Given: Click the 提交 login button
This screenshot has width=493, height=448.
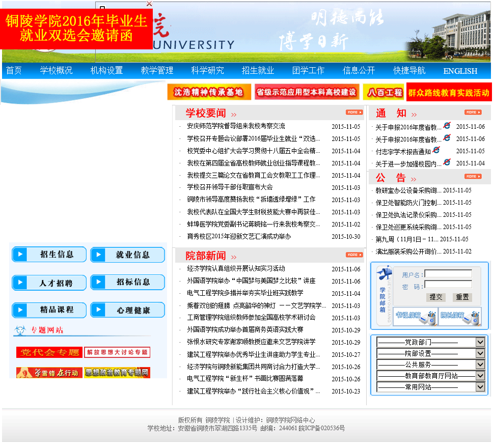Looking at the screenshot, I should click(x=436, y=297).
